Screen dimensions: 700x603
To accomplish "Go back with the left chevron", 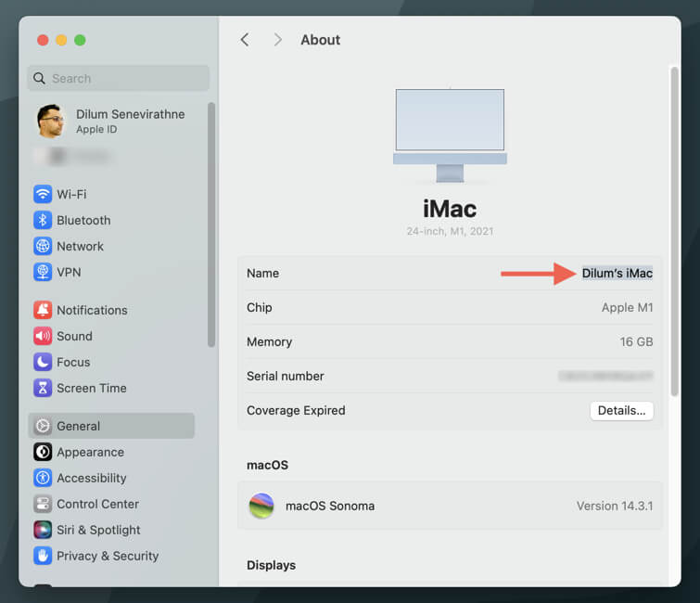I will [x=245, y=40].
